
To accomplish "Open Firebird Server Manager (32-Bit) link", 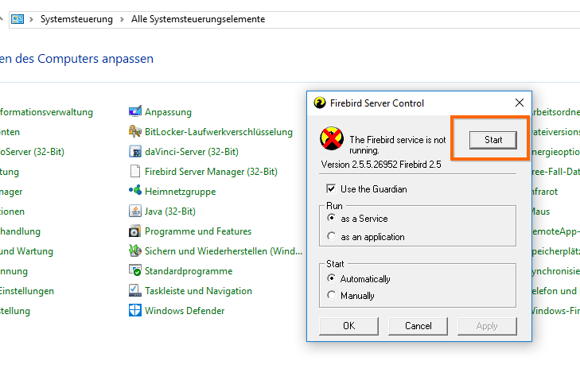I will pos(211,172).
